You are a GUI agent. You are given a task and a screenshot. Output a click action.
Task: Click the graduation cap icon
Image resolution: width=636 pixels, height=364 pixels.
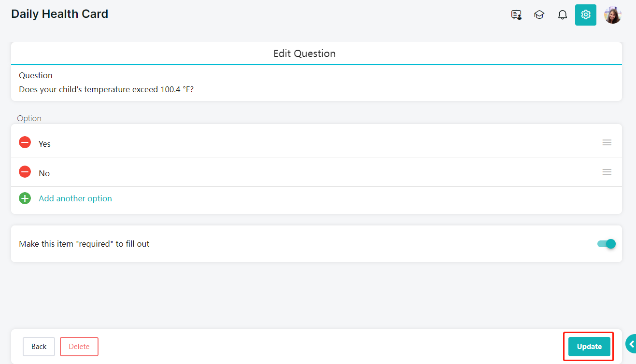(539, 15)
